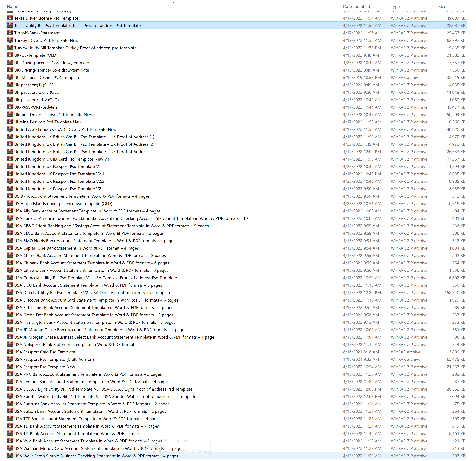The image size is (476, 461).
Task: Click the archive icon for USA Chime Bank Account Statement
Action: pos(10,255)
